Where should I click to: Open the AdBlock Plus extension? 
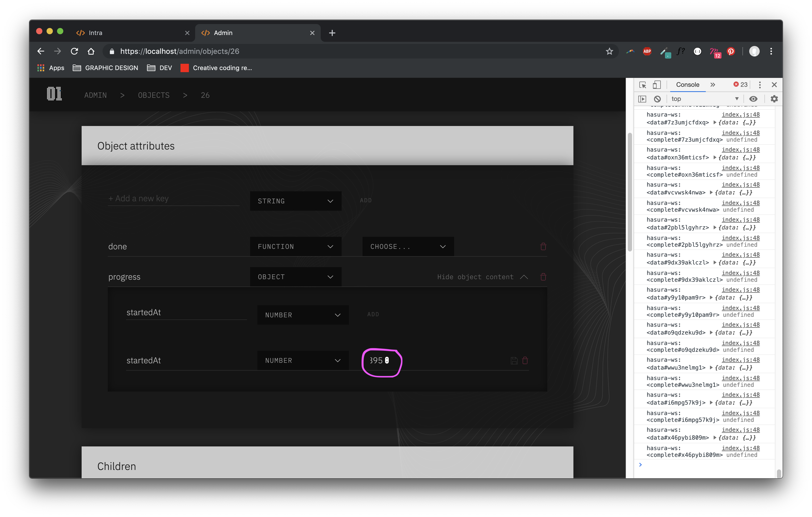pos(647,51)
